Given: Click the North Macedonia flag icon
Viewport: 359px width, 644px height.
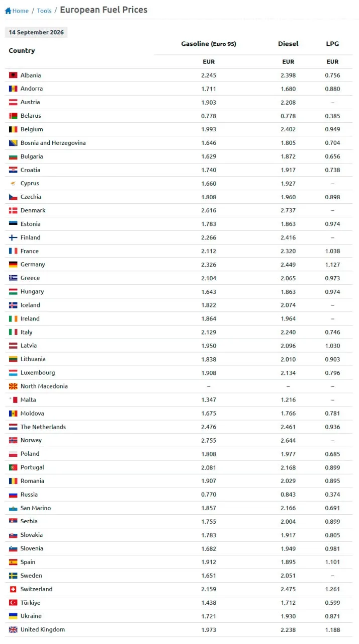Looking at the screenshot, I should (x=13, y=386).
